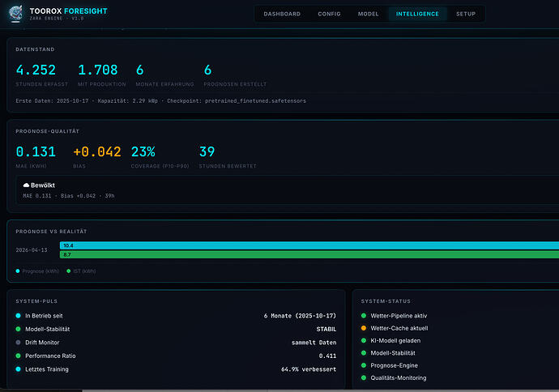Click the Performance Ratio status dot

point(18,356)
